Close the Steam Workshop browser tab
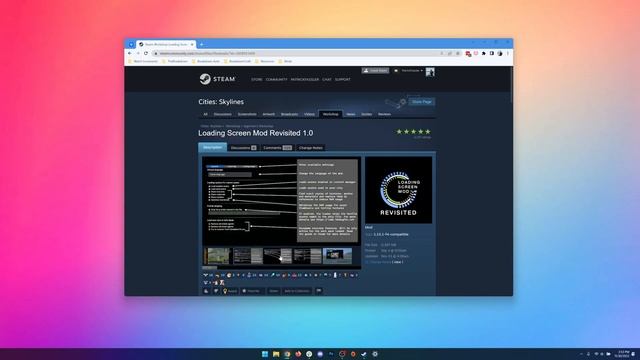The width and height of the screenshot is (640, 360). point(192,44)
